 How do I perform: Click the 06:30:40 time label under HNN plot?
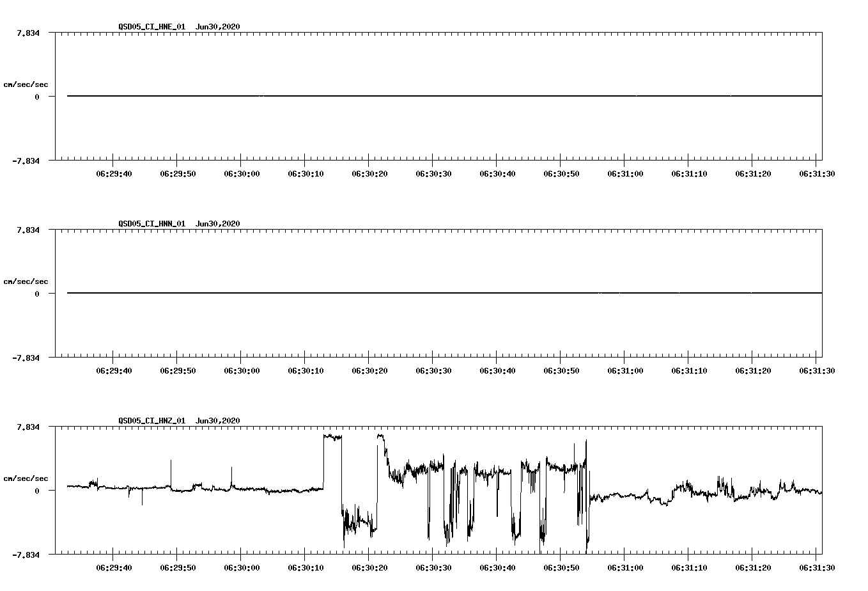tap(497, 370)
